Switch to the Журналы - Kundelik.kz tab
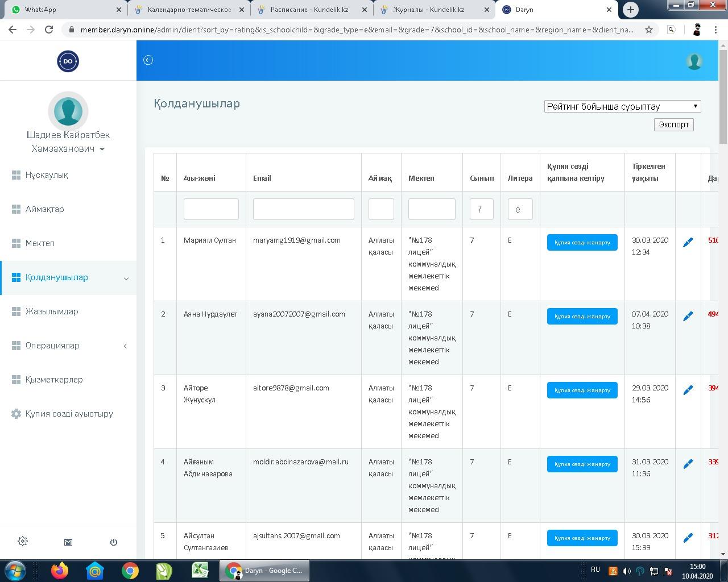This screenshot has height=582, width=728. (x=428, y=10)
